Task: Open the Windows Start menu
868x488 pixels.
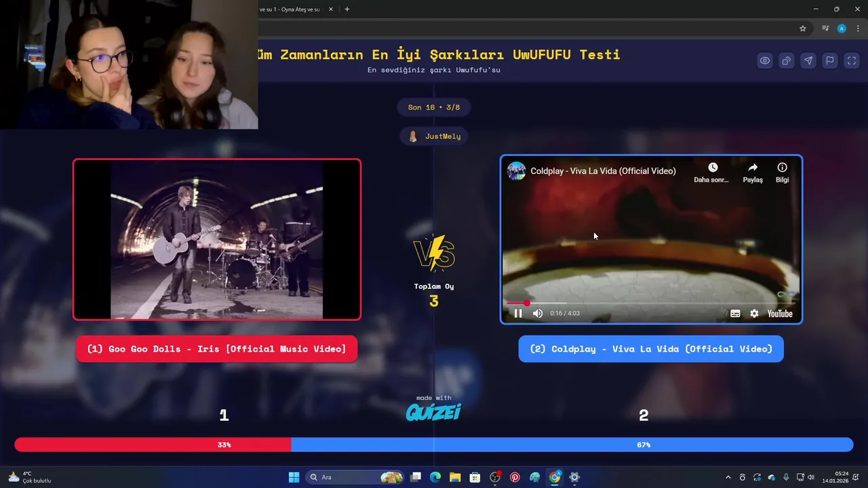Action: tap(294, 477)
